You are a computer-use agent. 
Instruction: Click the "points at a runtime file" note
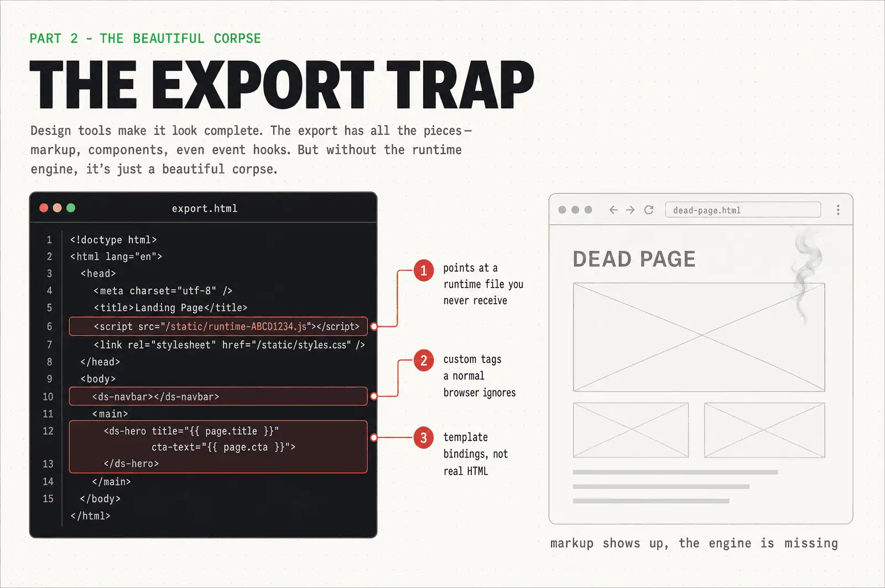click(483, 284)
